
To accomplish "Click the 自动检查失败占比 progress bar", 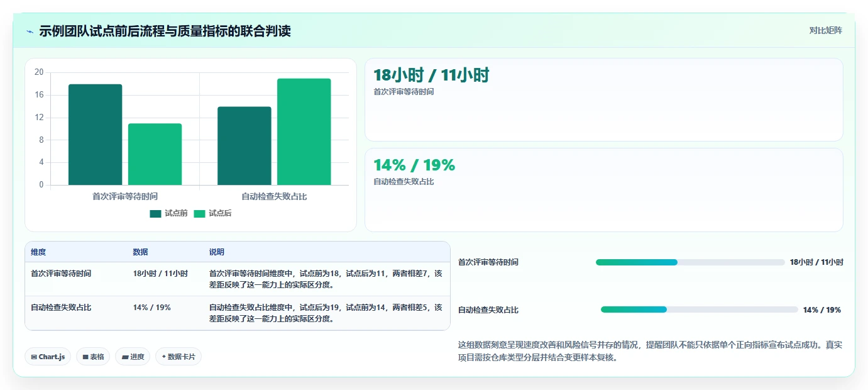I will [699, 309].
